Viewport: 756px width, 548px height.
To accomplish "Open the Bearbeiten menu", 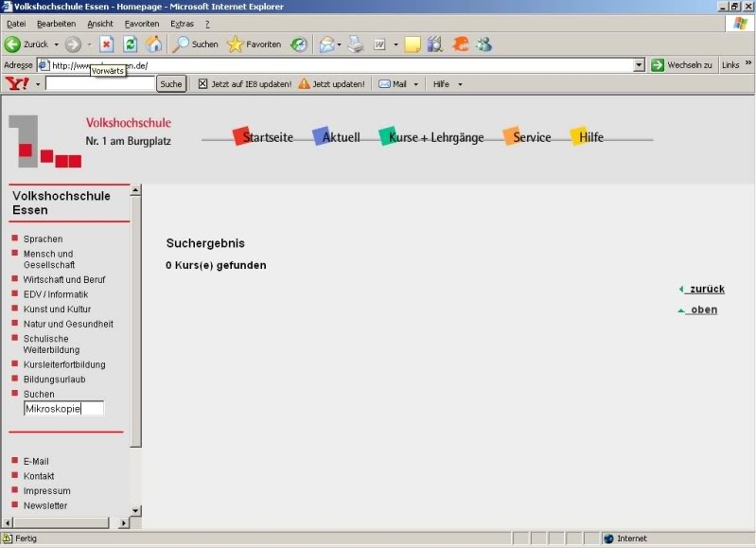I will coord(56,24).
